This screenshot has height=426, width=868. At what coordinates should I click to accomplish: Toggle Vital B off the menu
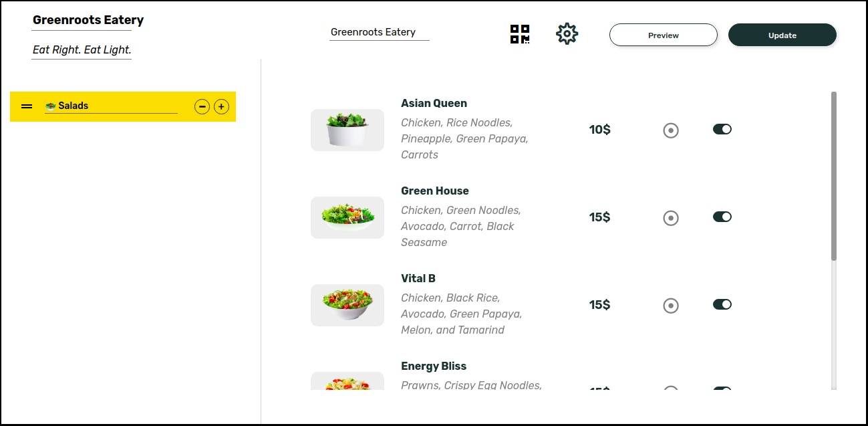tap(722, 304)
